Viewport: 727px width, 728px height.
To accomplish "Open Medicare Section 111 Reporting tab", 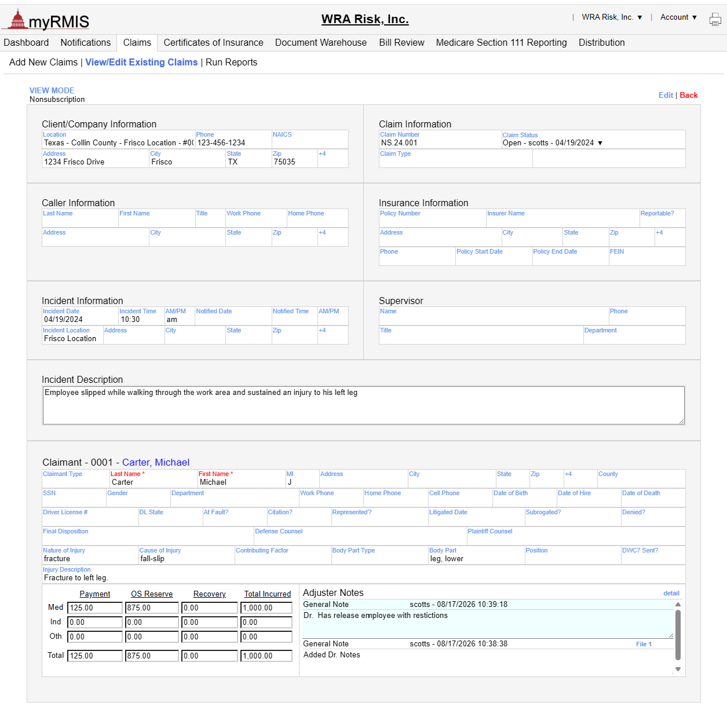I will click(x=501, y=43).
